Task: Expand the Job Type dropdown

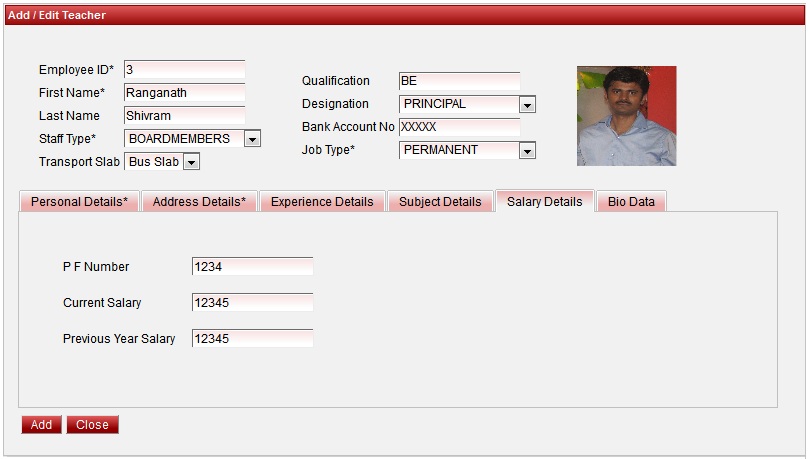Action: point(527,151)
